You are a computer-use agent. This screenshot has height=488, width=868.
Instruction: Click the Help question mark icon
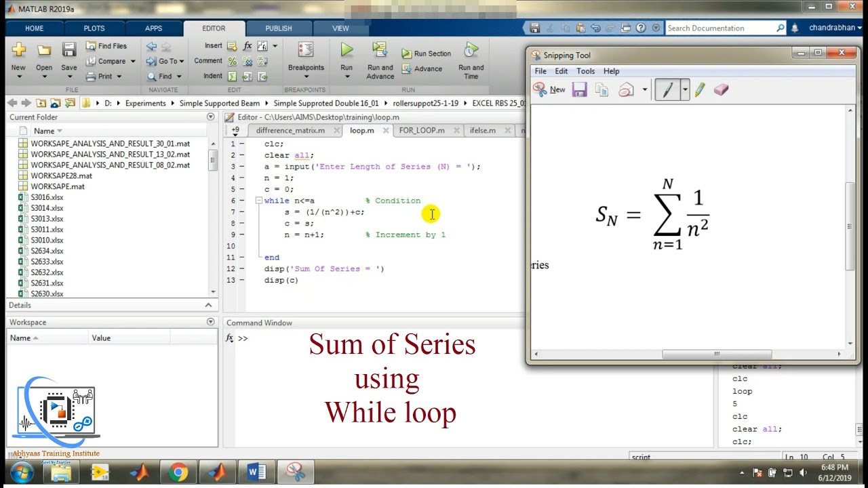tap(641, 28)
